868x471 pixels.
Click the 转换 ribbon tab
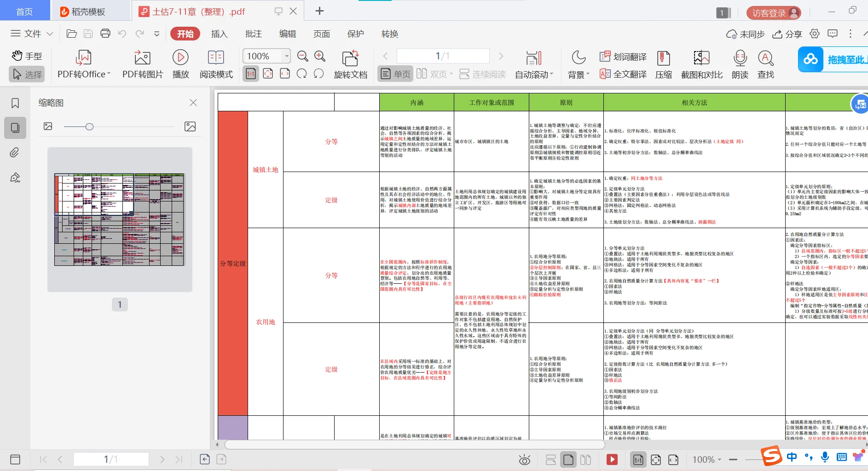tap(389, 34)
